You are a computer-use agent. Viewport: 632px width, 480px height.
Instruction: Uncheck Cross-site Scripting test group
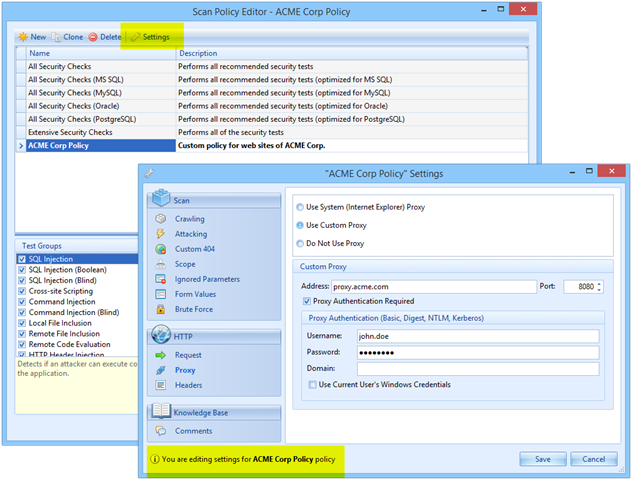22,291
